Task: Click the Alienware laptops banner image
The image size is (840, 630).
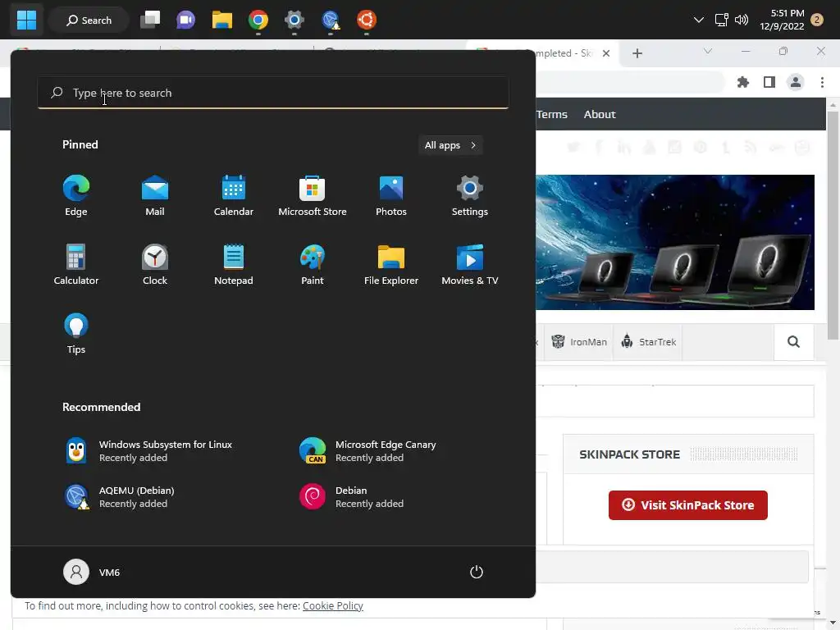Action: pos(675,242)
